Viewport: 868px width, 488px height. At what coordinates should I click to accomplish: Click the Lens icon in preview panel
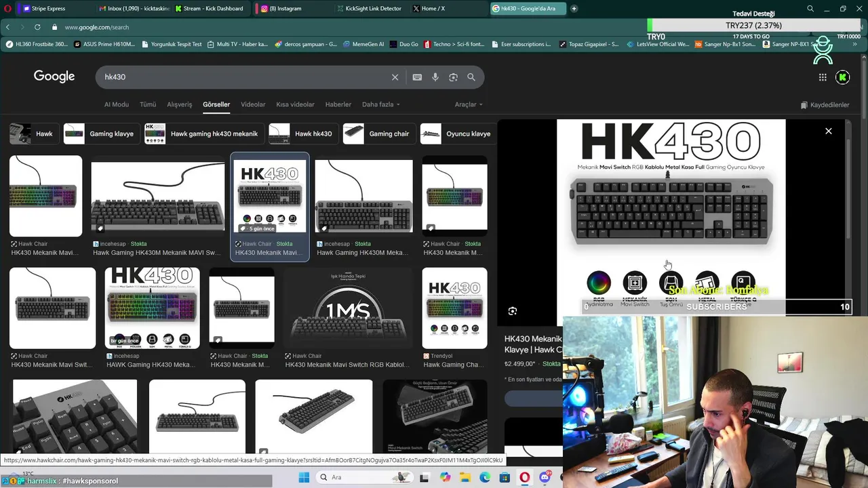coord(513,311)
